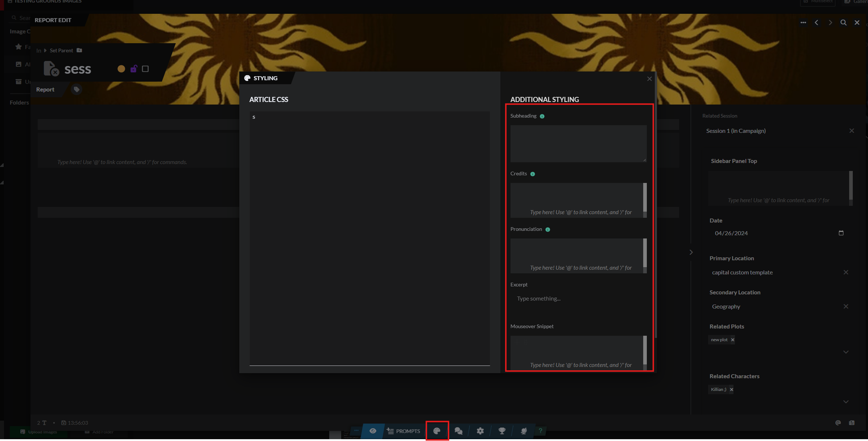
Task: Click the tag icon next to Report
Action: [77, 89]
